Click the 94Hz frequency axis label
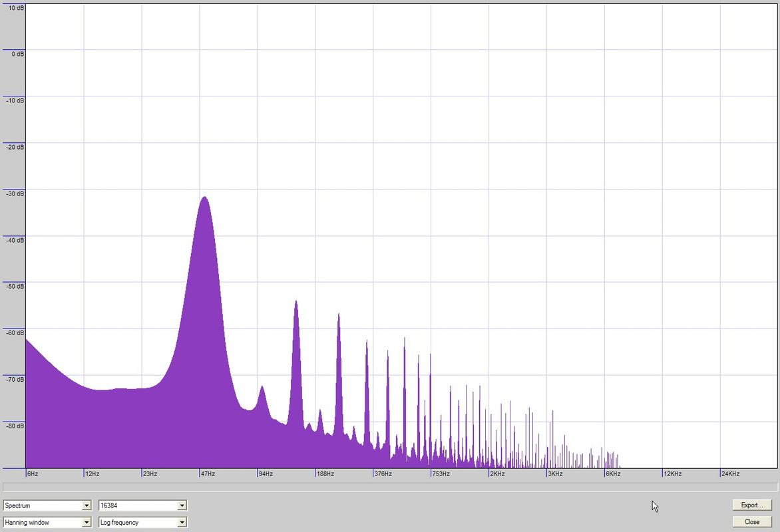 coord(266,474)
